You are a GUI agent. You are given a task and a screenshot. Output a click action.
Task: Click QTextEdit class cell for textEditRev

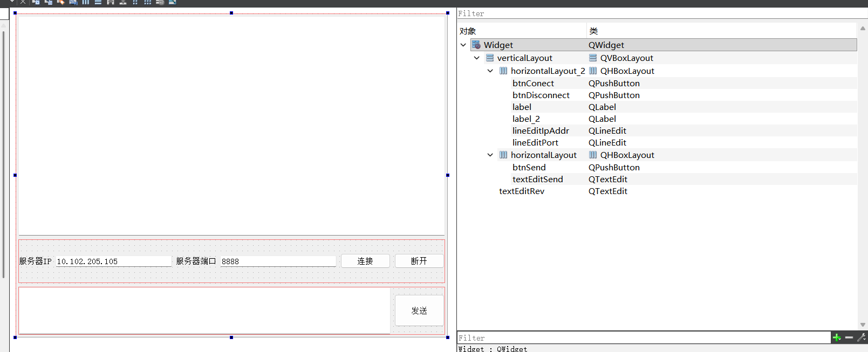click(x=608, y=191)
